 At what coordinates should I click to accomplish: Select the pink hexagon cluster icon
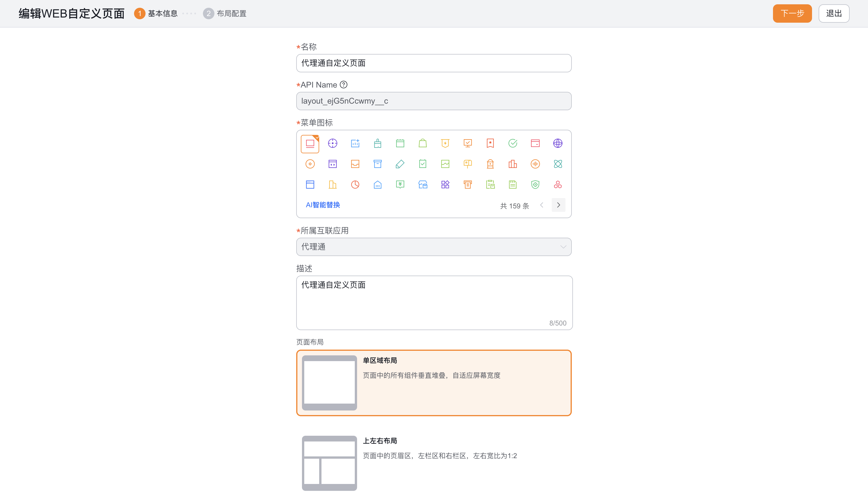point(557,185)
